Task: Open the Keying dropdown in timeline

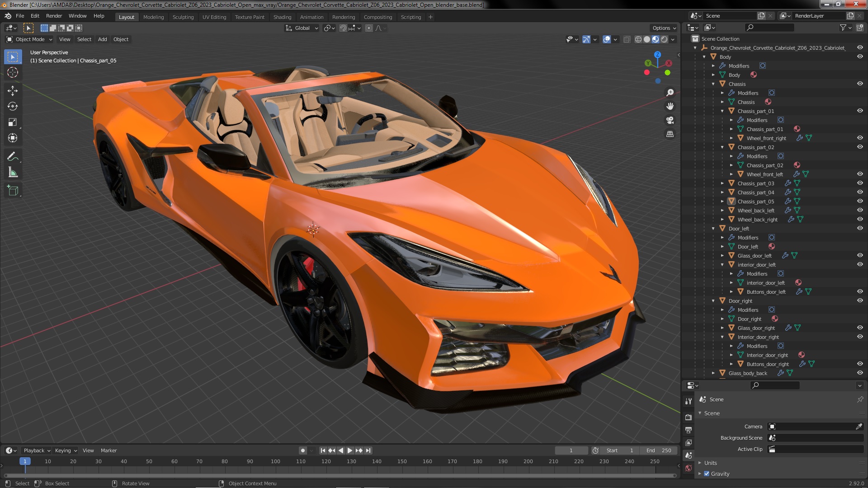Action: tap(66, 450)
